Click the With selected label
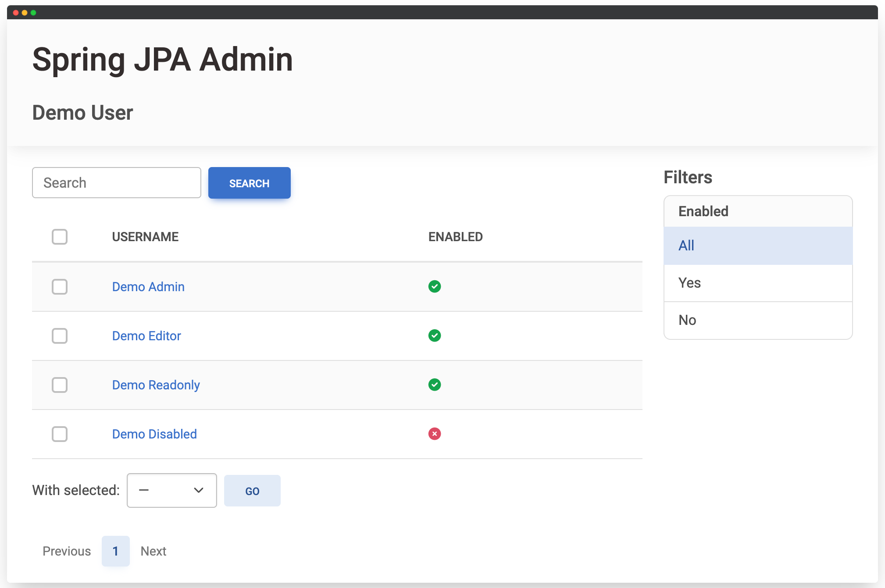This screenshot has height=588, width=885. tap(76, 490)
